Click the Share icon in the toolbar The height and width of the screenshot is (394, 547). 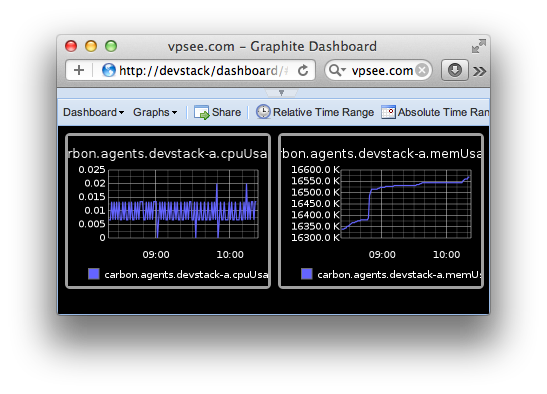click(201, 112)
